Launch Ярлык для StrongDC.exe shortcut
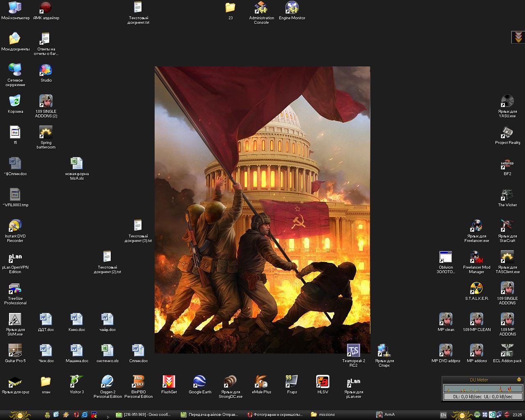 pos(231,387)
